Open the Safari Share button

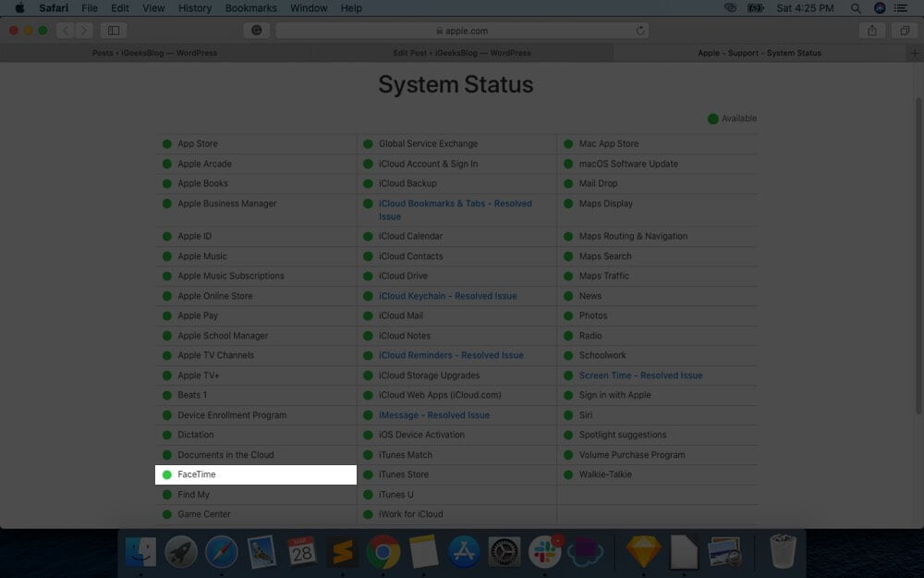coord(872,31)
